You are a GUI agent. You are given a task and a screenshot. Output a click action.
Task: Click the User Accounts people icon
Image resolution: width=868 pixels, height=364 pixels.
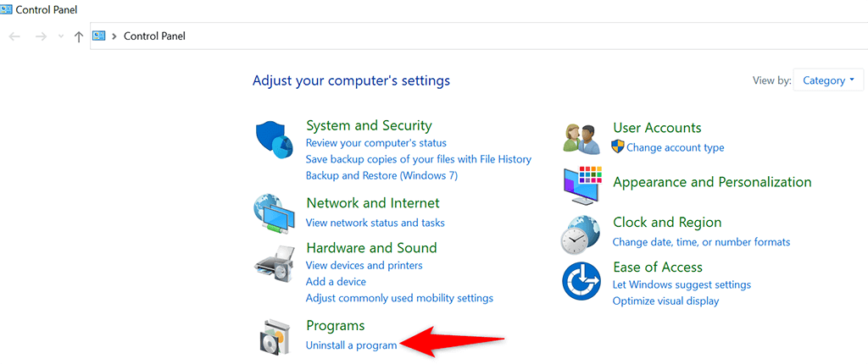pos(581,138)
